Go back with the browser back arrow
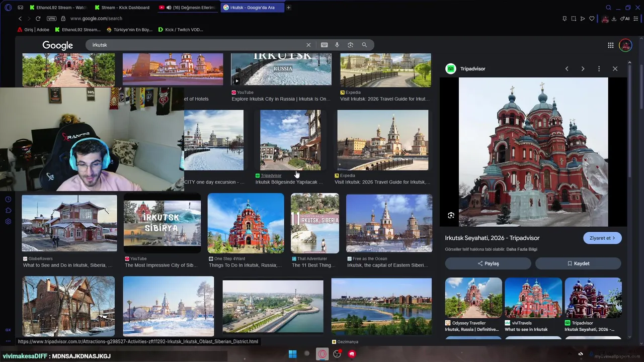Screen dimensions: 644x362 20,19
